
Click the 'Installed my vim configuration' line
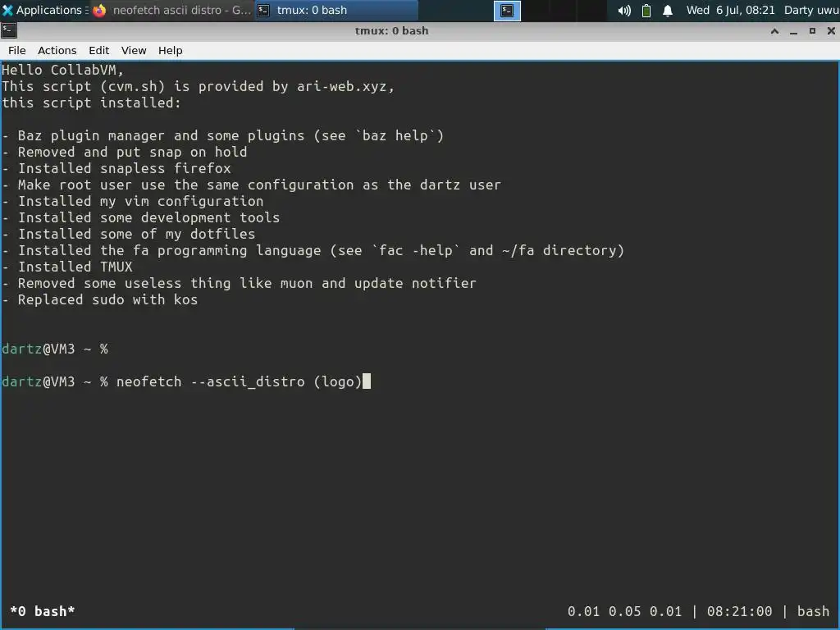(132, 202)
